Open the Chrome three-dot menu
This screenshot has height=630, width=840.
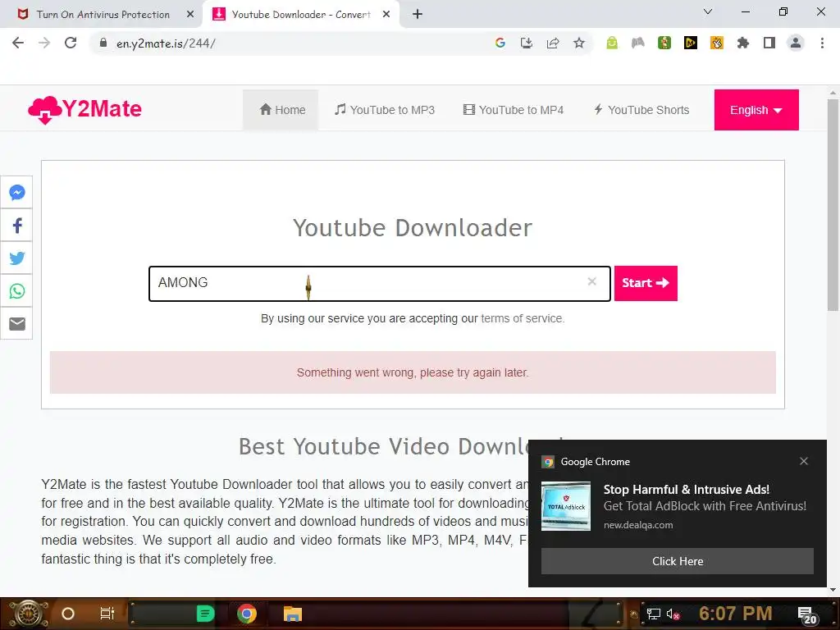click(822, 43)
